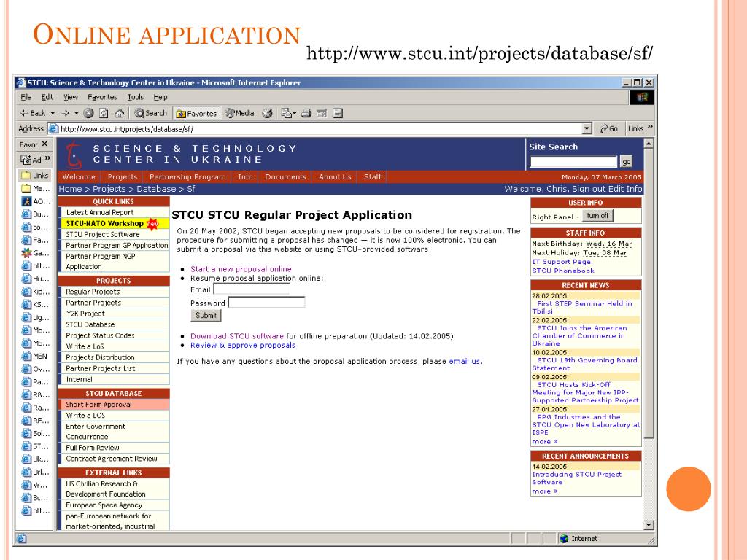The height and width of the screenshot is (560, 747).
Task: Close the Favorites side pane
Action: [44, 144]
